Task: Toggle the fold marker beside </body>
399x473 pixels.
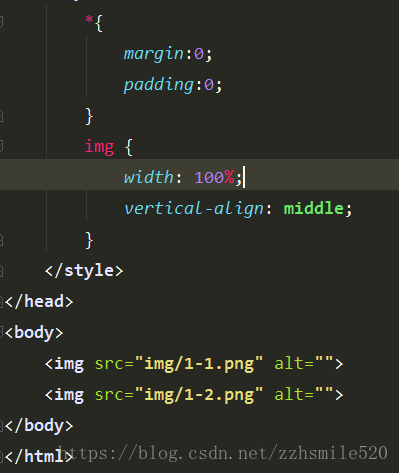Action: [1, 426]
